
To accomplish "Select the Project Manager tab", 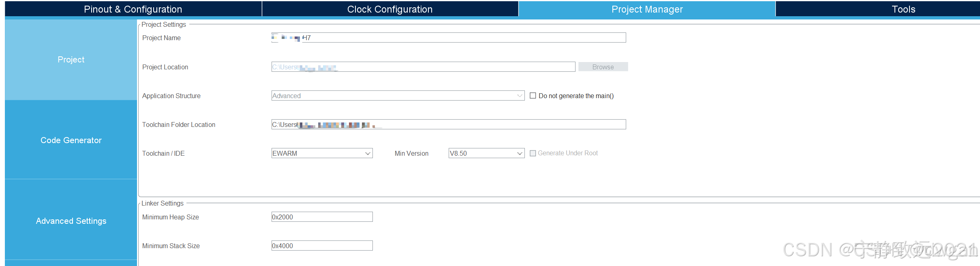I will 647,9.
